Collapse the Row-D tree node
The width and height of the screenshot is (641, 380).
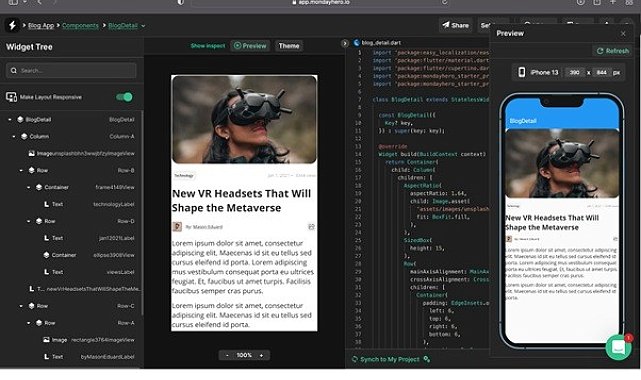(29, 221)
